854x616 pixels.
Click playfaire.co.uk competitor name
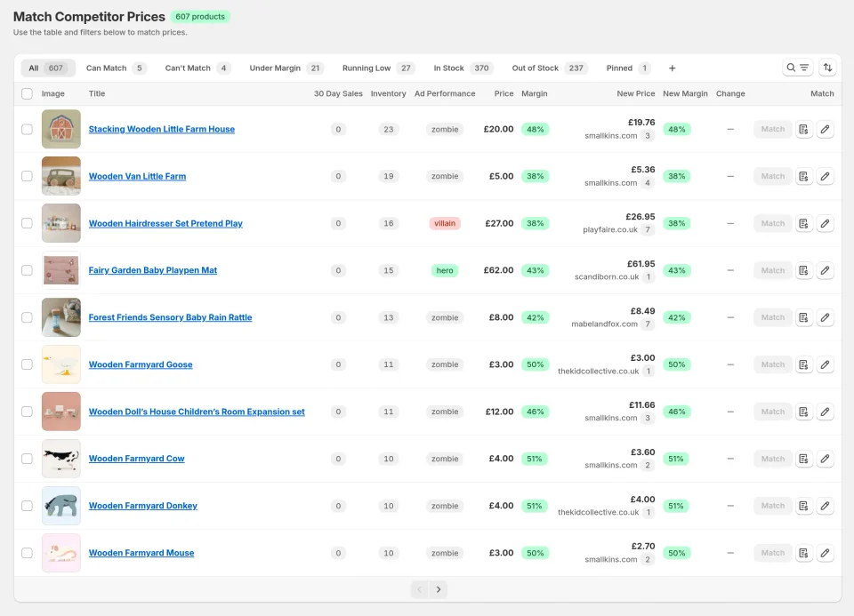[610, 229]
